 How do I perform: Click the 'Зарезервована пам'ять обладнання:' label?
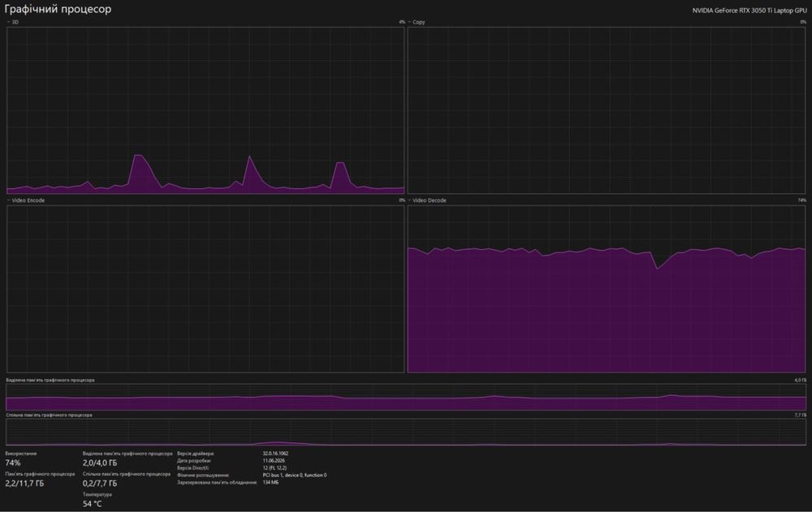point(217,483)
